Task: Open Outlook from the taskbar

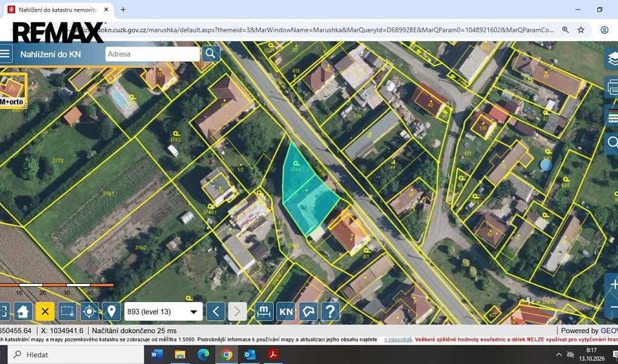Action: 250,354
